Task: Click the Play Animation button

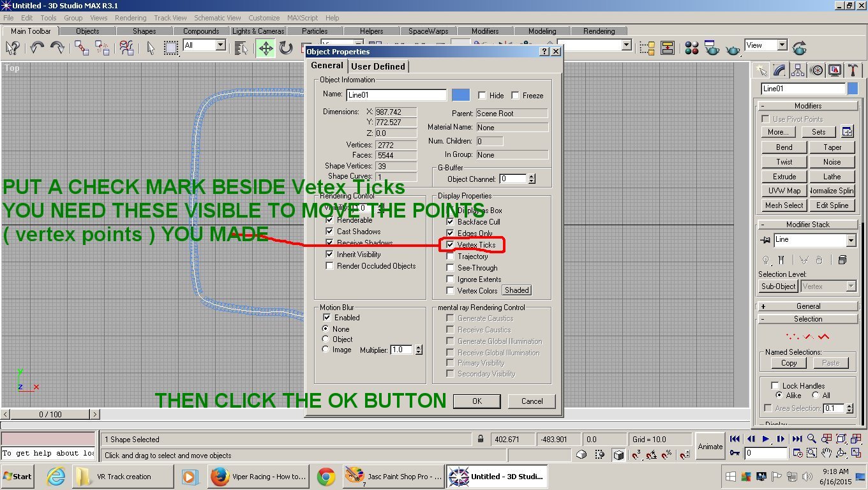Action: tap(766, 439)
